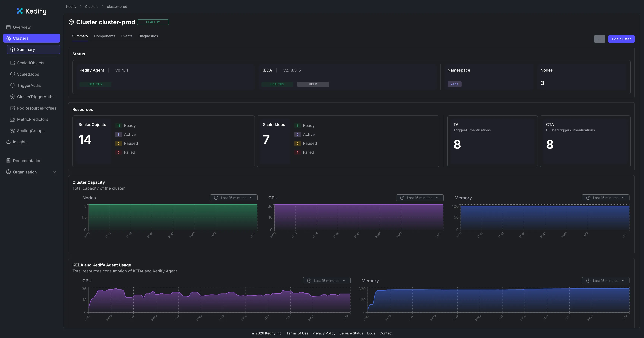Click the HEALTHY badge beside cluster title
The height and width of the screenshot is (338, 644).
coord(153,22)
